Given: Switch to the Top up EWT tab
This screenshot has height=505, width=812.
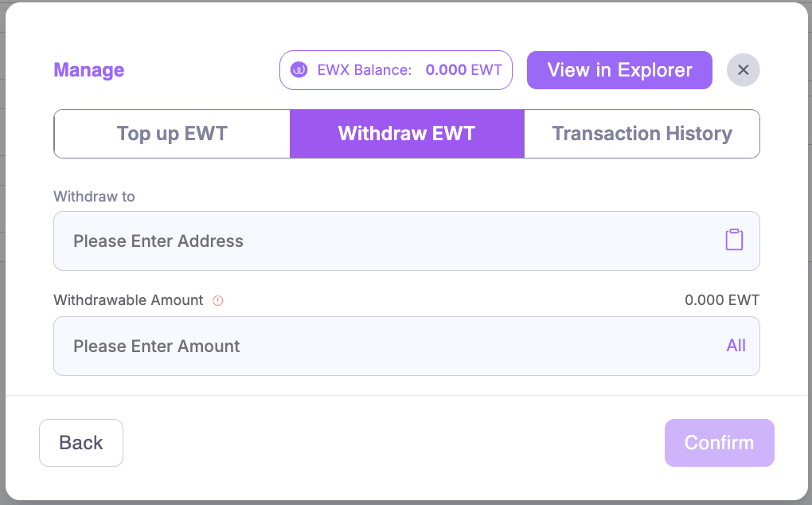Looking at the screenshot, I should 172,133.
